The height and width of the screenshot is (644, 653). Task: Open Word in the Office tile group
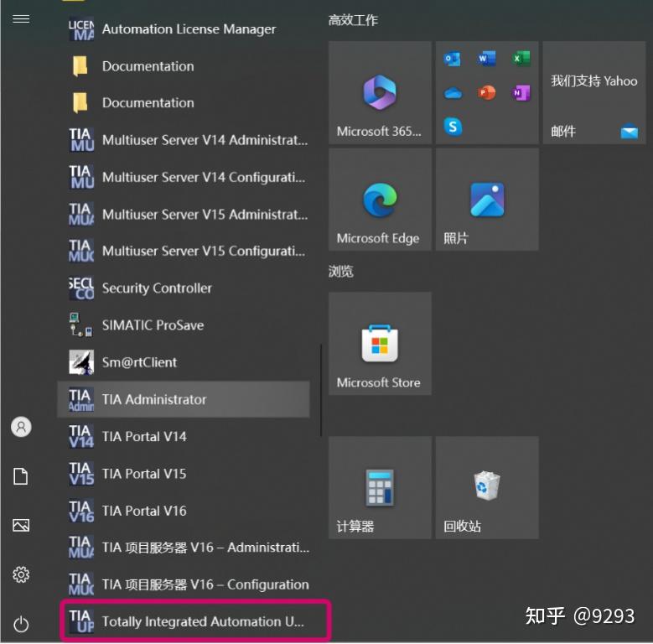486,59
